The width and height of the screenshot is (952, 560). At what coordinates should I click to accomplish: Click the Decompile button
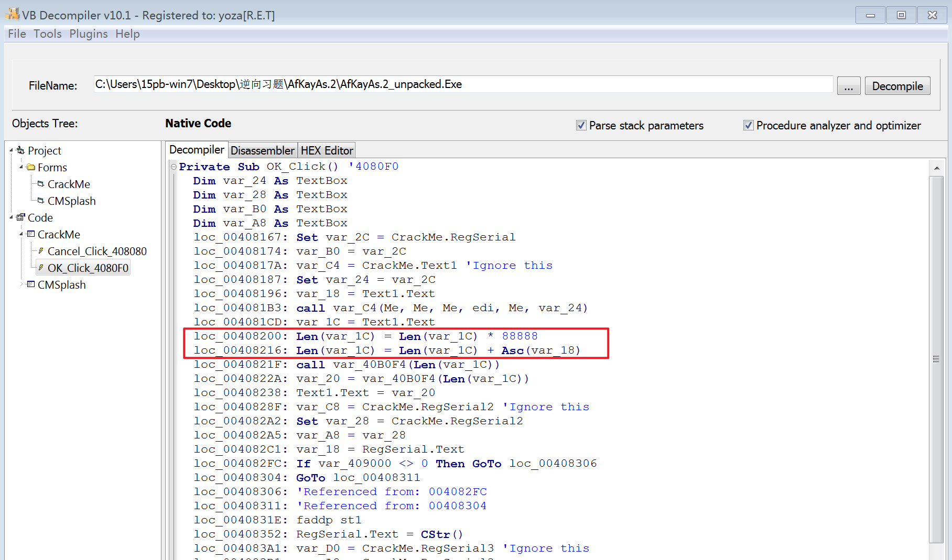[x=897, y=86]
